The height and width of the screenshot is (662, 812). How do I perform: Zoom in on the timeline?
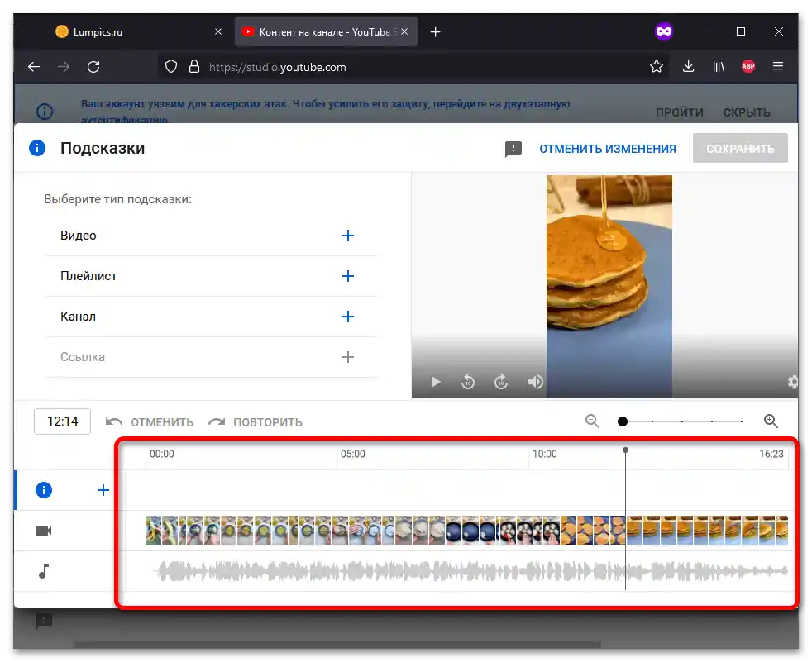(x=771, y=421)
